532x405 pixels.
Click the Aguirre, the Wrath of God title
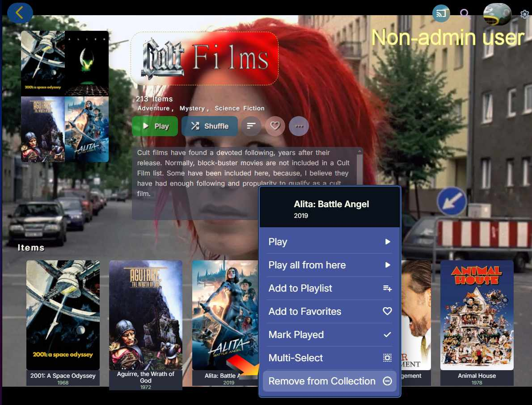click(146, 377)
